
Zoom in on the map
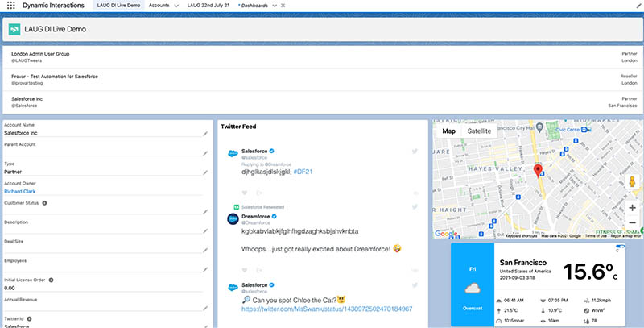pyautogui.click(x=632, y=208)
